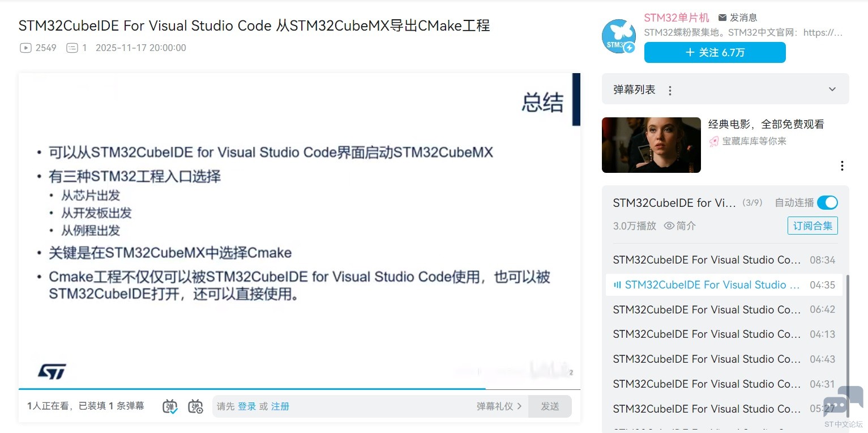Click the 弹幕列表 header label

pyautogui.click(x=634, y=90)
